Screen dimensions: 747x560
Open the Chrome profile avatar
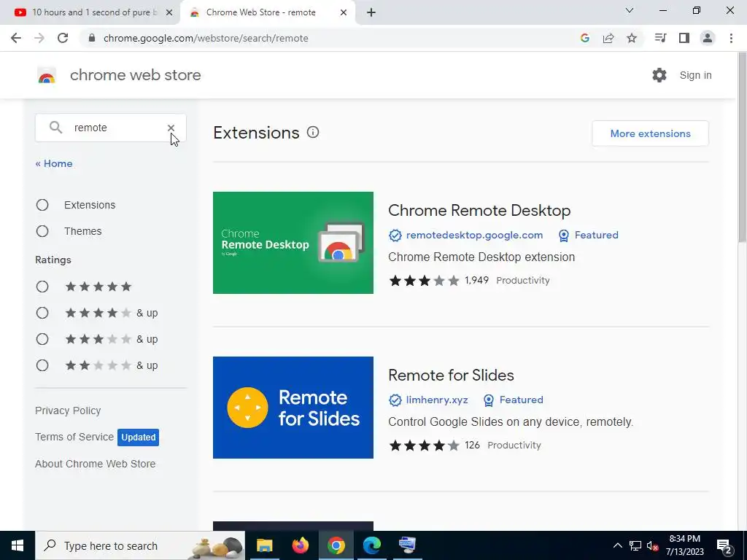tap(708, 38)
